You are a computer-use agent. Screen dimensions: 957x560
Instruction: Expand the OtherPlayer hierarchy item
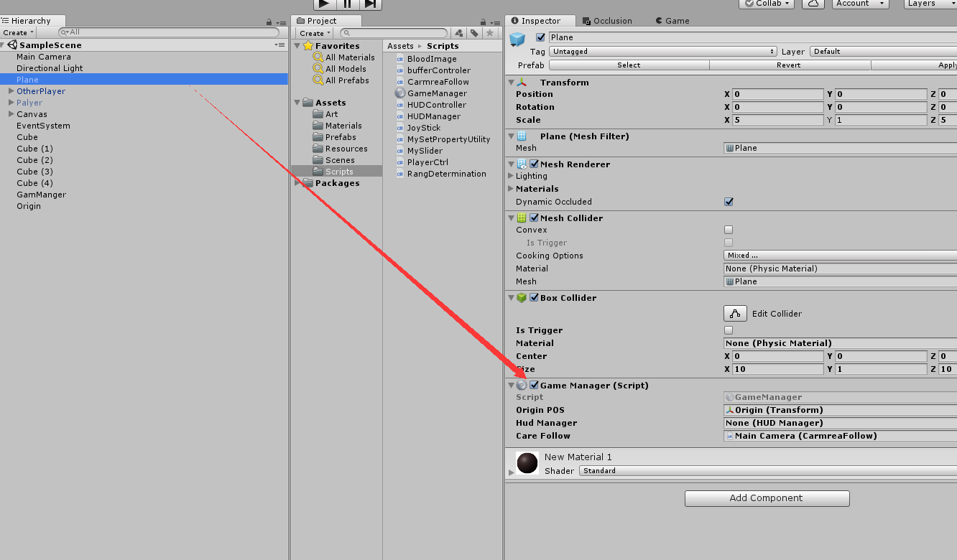(10, 91)
